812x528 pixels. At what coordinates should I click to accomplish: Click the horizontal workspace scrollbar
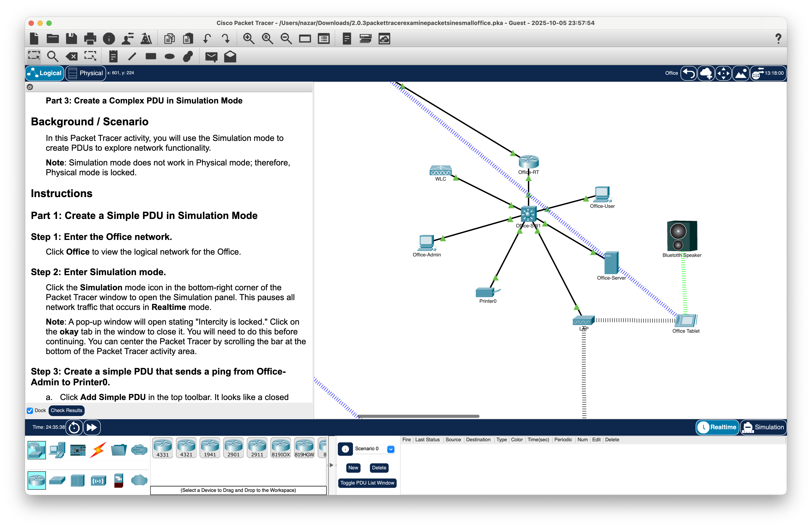coord(418,416)
